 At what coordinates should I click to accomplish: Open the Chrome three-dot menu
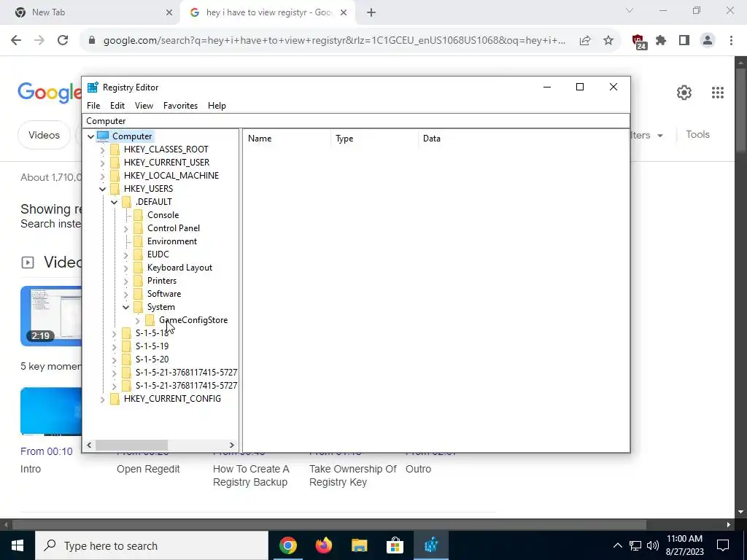click(731, 41)
